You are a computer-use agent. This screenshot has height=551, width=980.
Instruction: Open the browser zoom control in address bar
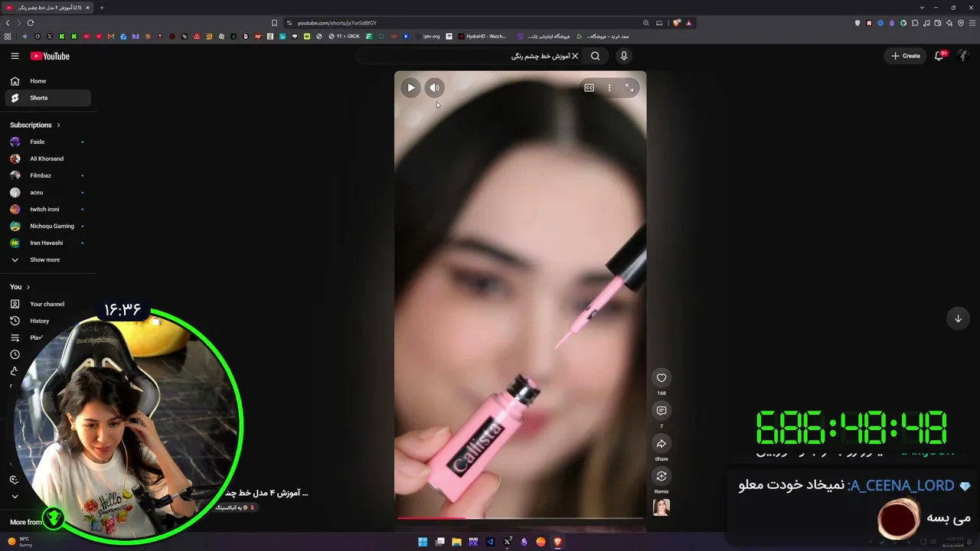click(x=646, y=23)
